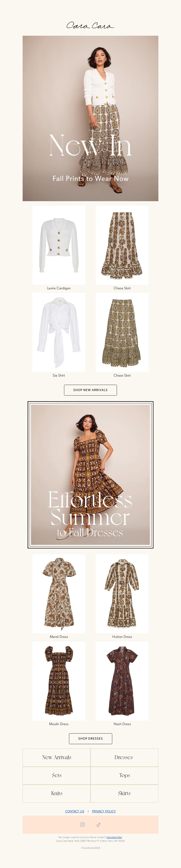Screen dimensions: 181x868
Task: Open the Privacy Policy link
Action: (x=104, y=811)
